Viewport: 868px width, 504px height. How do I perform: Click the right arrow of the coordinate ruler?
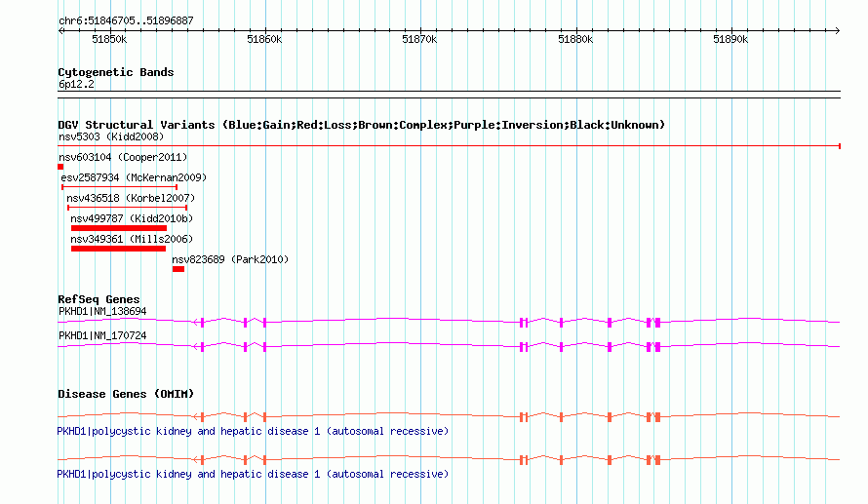[837, 31]
